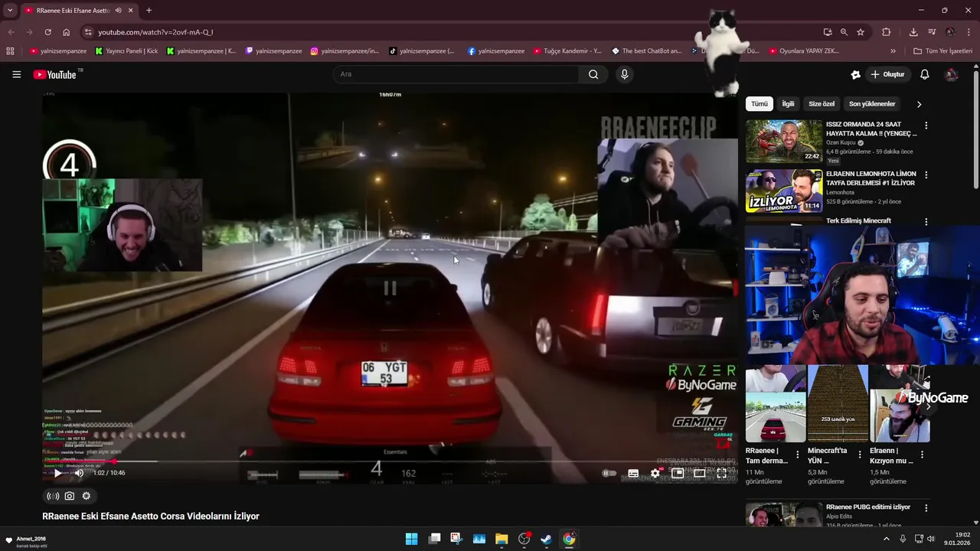980x551 pixels.
Task: Open the player settings gear
Action: coord(655,473)
